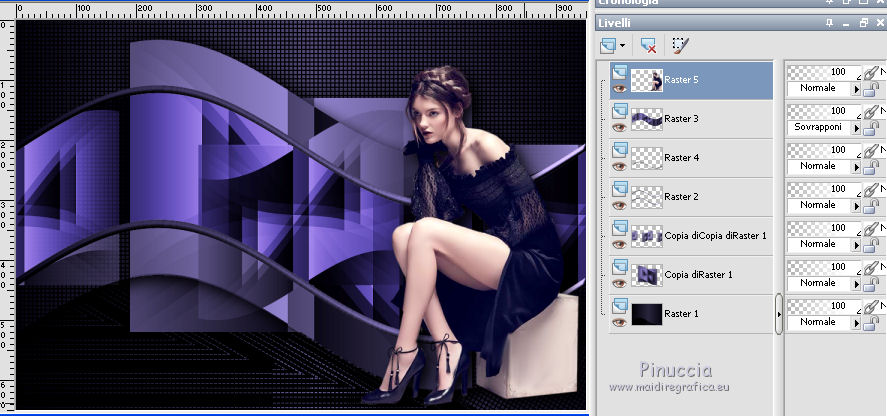Click the New Layer icon in Livelli toolbar
887x416 pixels.
click(x=608, y=45)
